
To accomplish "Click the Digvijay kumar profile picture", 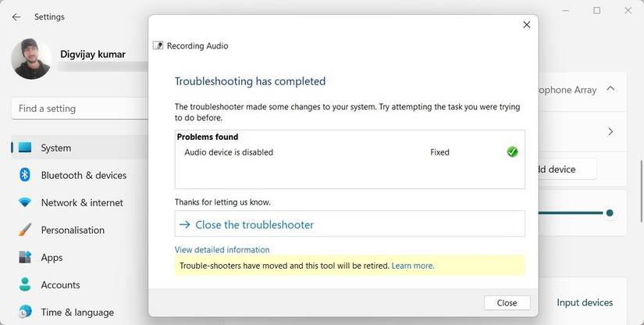I will [x=31, y=59].
